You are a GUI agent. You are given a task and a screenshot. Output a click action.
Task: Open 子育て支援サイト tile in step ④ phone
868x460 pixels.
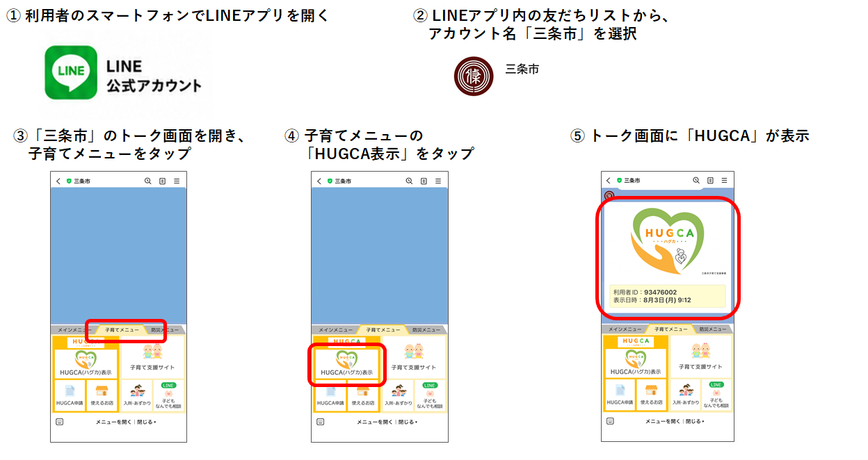point(414,357)
